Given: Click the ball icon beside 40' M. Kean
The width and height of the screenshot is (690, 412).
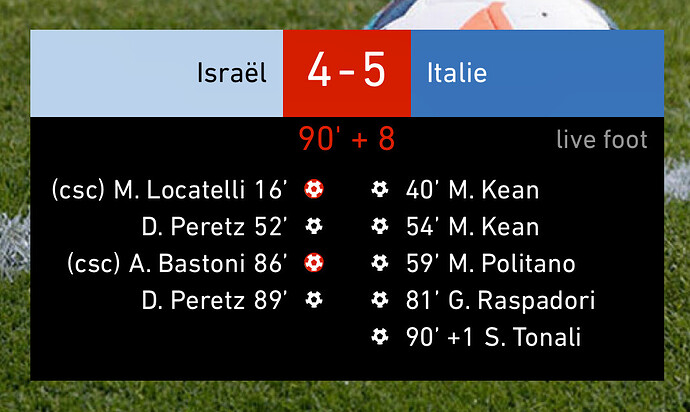Looking at the screenshot, I should tap(379, 189).
